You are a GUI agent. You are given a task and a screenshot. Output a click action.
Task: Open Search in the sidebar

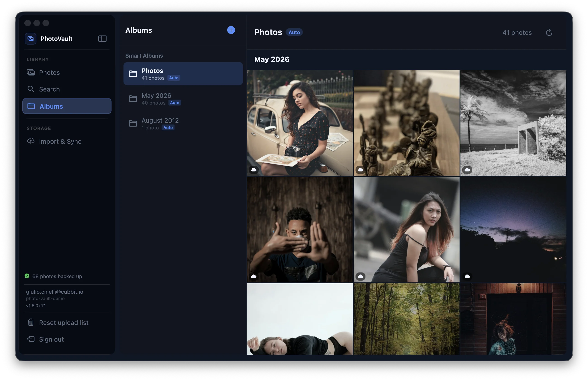(x=67, y=89)
